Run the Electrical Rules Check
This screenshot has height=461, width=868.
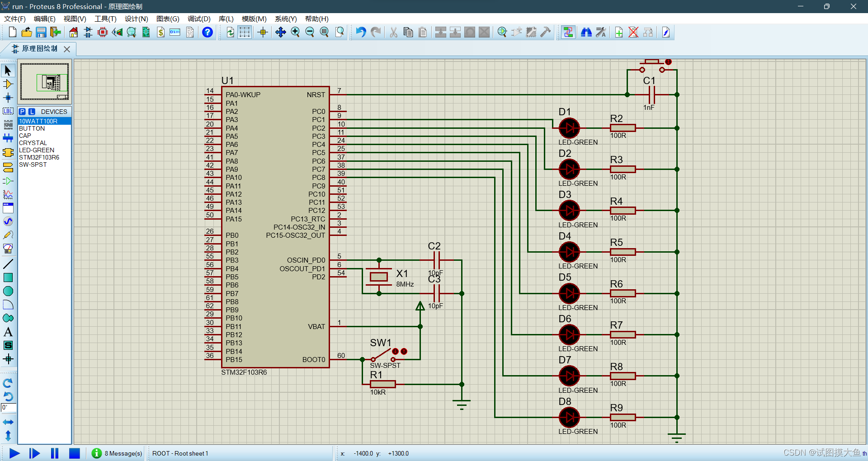(x=665, y=32)
